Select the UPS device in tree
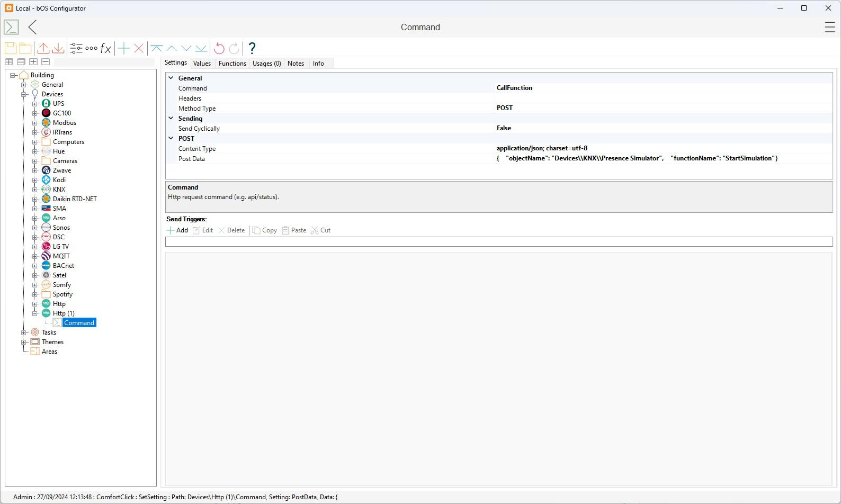The width and height of the screenshot is (841, 504). coord(58,104)
